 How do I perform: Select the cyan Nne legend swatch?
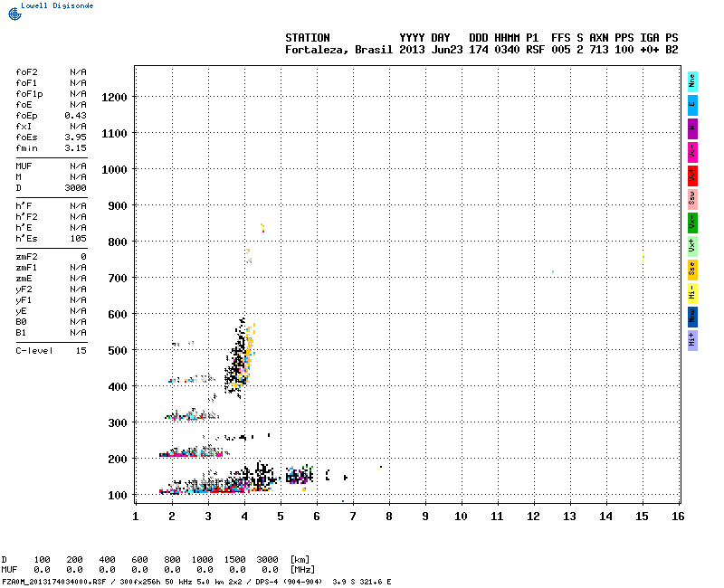[692, 82]
